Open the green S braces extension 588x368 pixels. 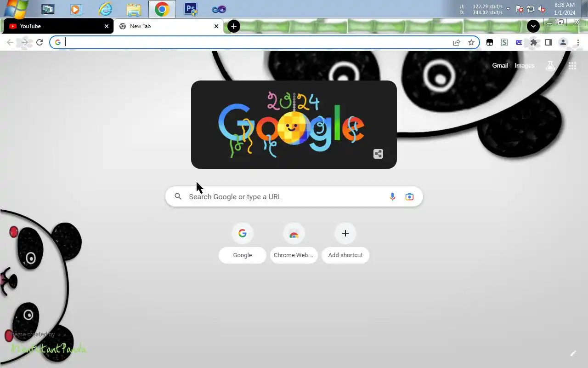click(504, 42)
